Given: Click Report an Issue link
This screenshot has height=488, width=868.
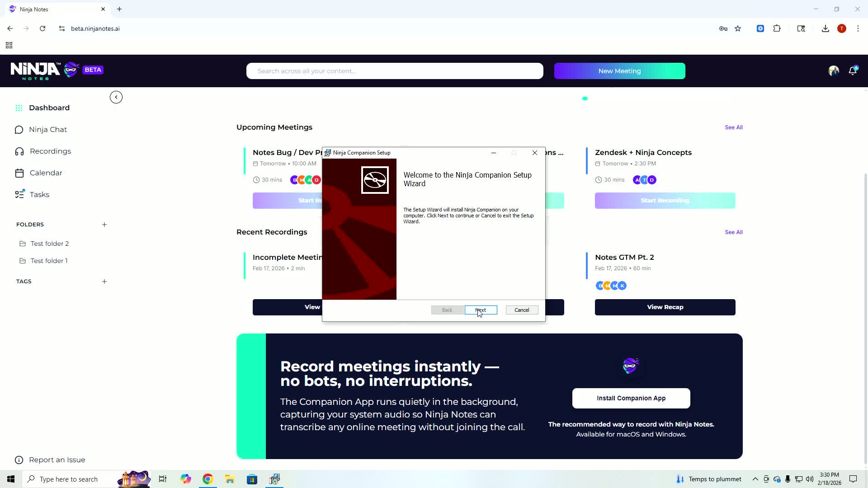Looking at the screenshot, I should click(57, 460).
